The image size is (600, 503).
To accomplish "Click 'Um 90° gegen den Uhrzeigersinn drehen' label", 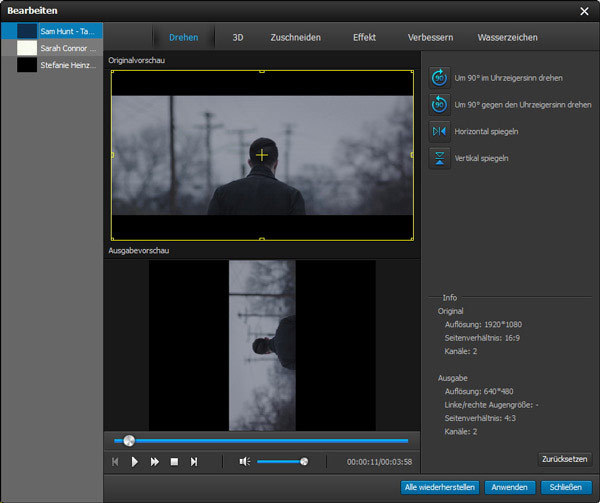I will (523, 105).
